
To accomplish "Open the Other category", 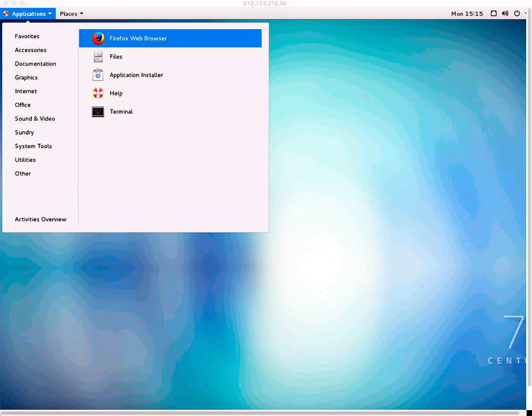I will [x=23, y=173].
